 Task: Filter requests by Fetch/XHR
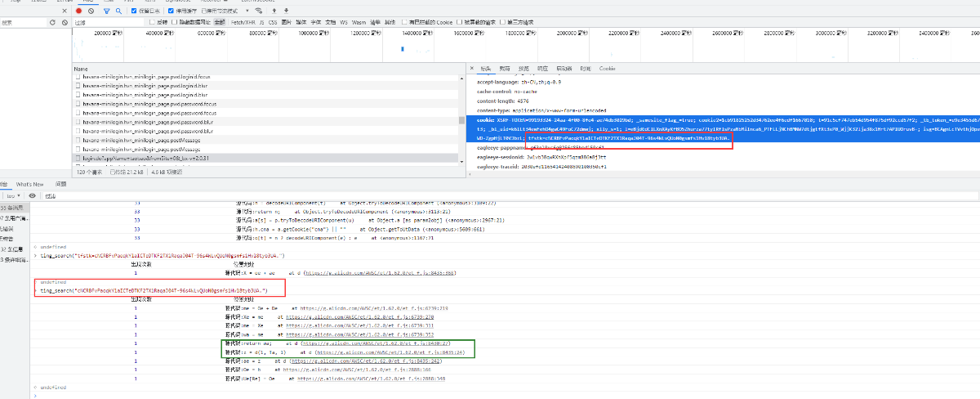(x=243, y=22)
